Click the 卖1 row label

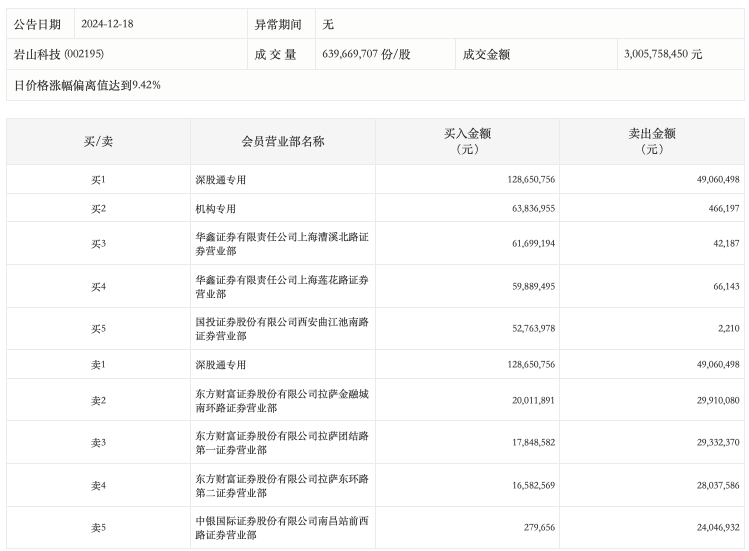[98, 365]
